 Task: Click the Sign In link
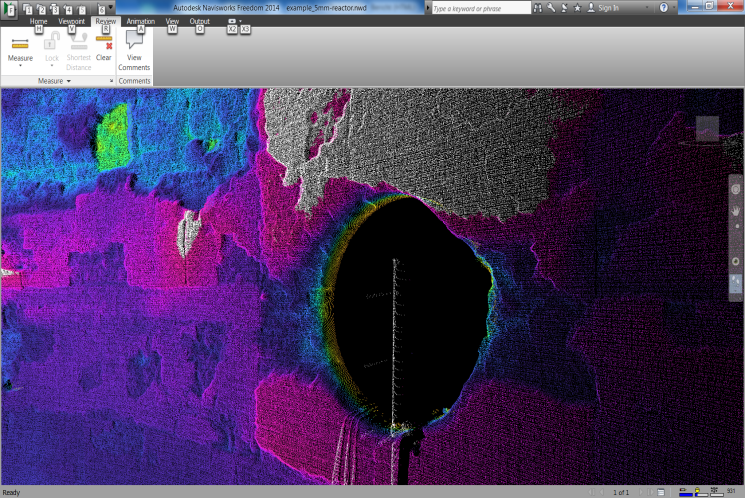tap(608, 7)
